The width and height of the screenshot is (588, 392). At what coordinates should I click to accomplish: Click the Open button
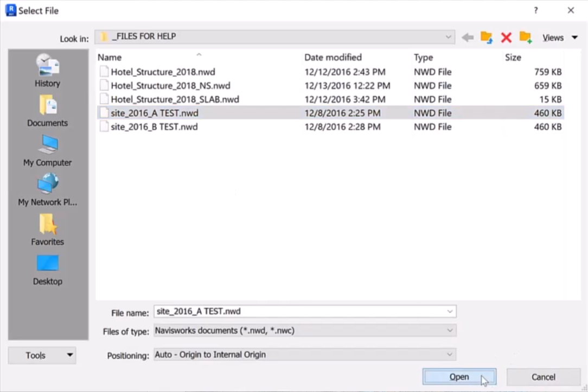click(459, 377)
